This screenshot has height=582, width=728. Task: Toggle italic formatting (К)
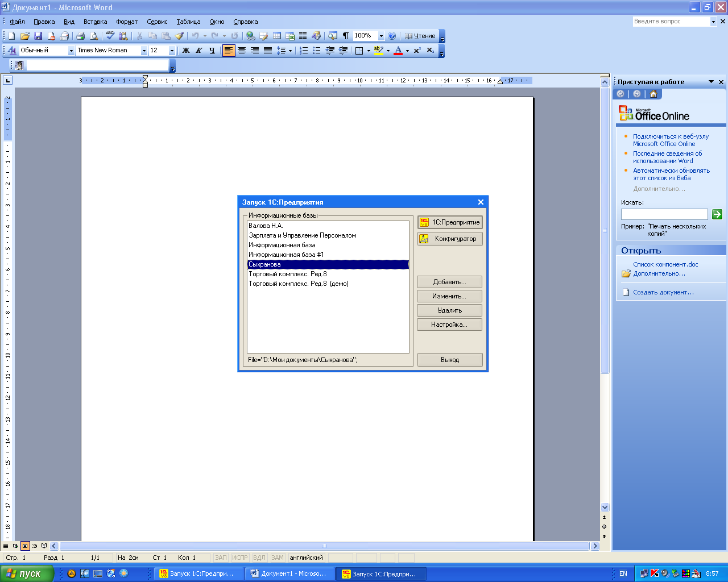click(x=198, y=51)
